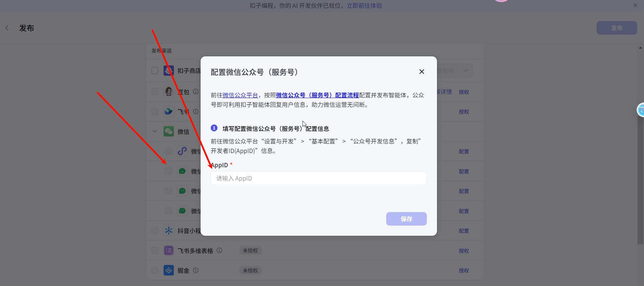Screen dimensions: 644x286
Task: Click 未授权 tag in 飞书多维表格 row
Action: click(x=250, y=250)
